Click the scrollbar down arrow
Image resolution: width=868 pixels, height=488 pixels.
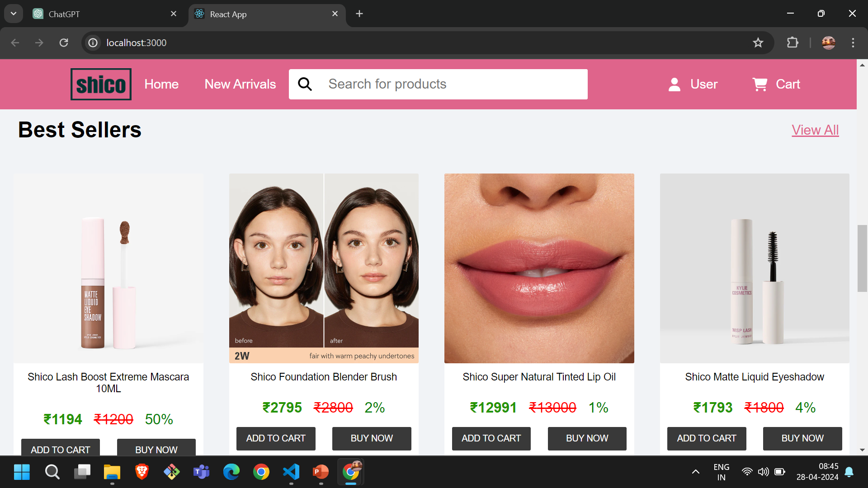(x=862, y=450)
